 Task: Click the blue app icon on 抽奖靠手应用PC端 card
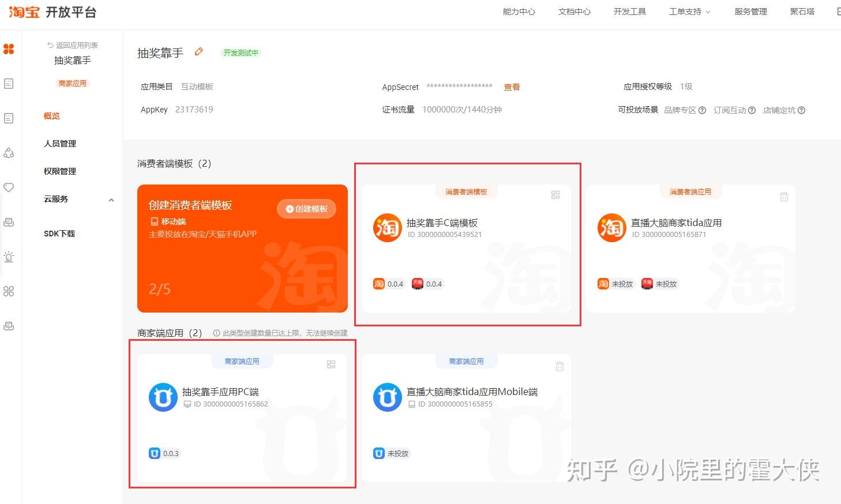(x=163, y=397)
